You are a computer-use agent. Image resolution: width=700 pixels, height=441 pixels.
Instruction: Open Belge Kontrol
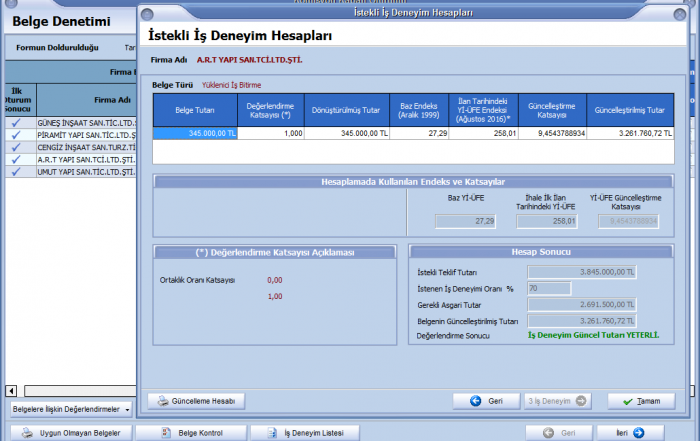189,433
